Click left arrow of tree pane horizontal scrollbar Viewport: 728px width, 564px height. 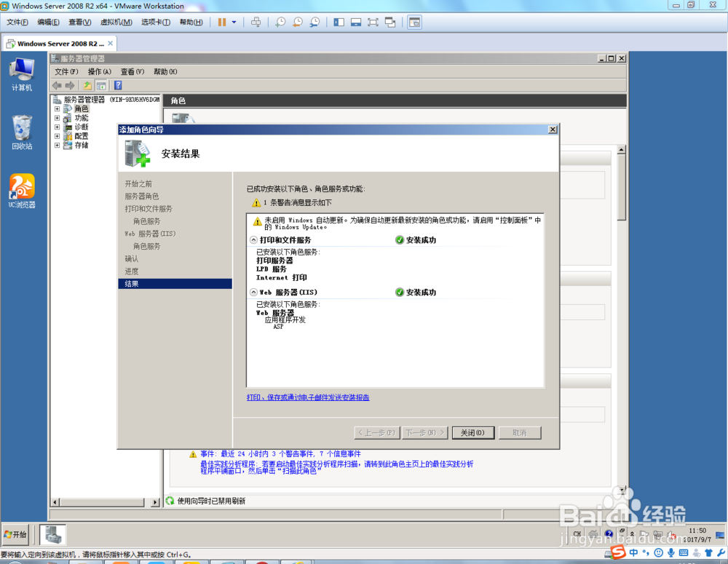click(x=55, y=502)
